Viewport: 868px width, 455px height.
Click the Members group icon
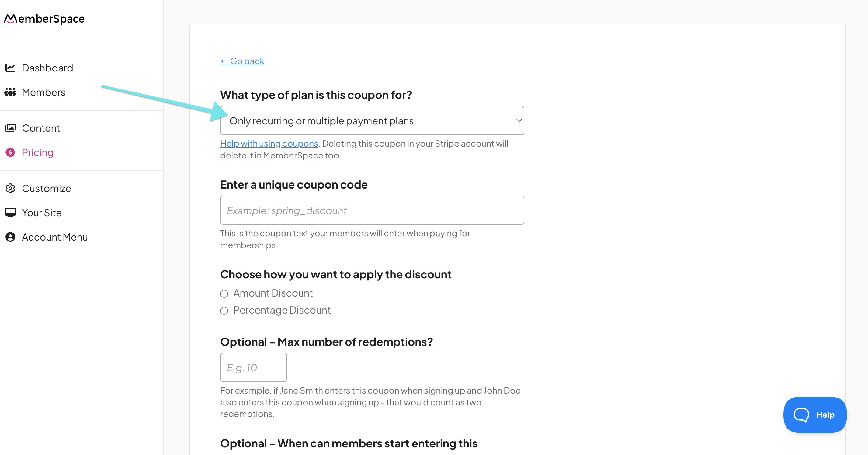point(10,92)
